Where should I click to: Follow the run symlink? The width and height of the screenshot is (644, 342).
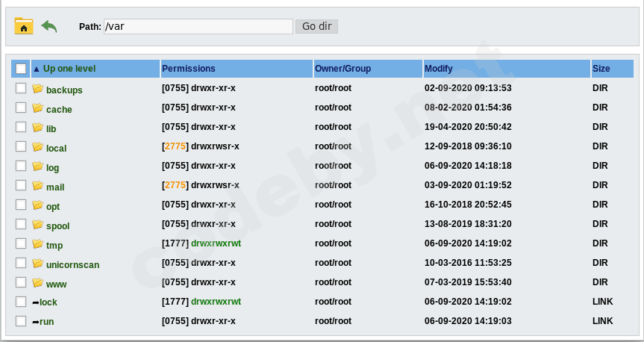tap(47, 322)
